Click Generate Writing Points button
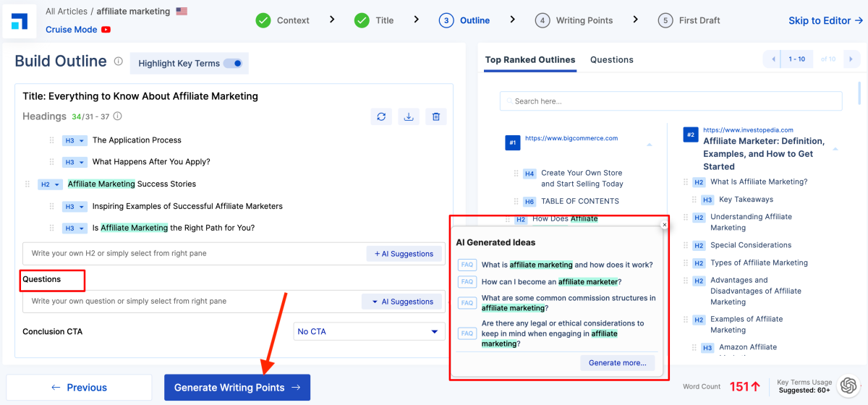The height and width of the screenshot is (405, 868). tap(237, 388)
